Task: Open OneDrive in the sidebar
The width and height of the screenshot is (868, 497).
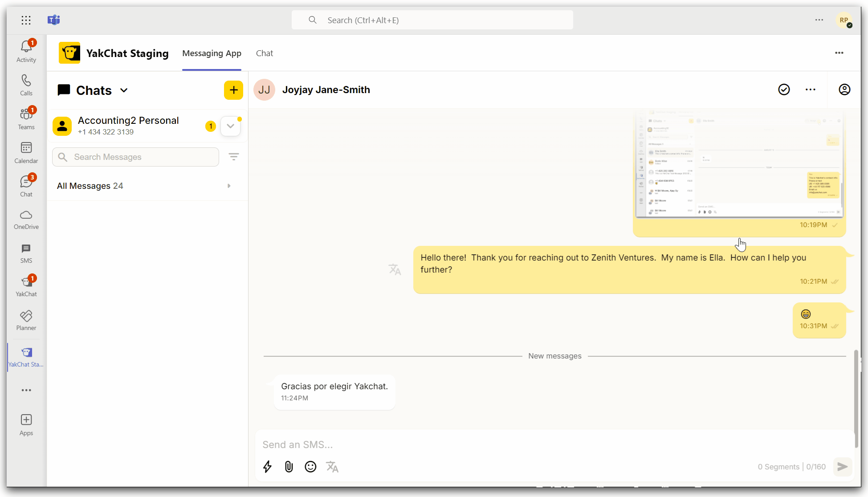Action: 26,220
